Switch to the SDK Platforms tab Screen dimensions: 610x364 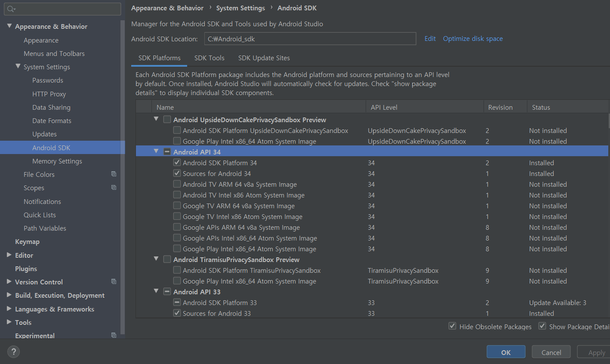(x=159, y=58)
